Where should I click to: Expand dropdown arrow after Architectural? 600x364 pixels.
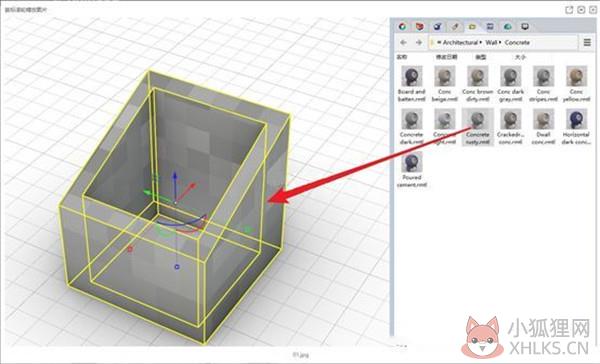(481, 42)
